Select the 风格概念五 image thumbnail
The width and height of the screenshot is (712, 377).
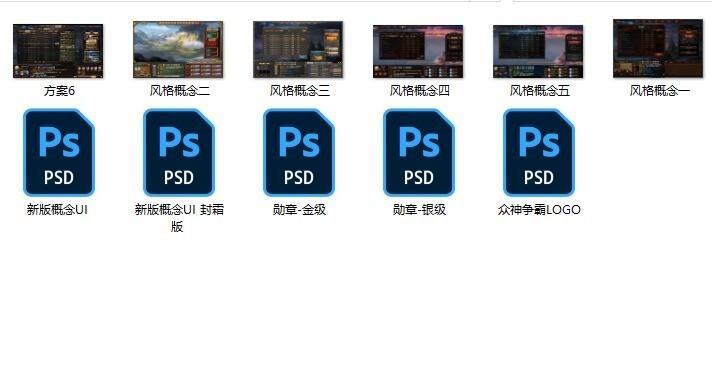[x=538, y=51]
